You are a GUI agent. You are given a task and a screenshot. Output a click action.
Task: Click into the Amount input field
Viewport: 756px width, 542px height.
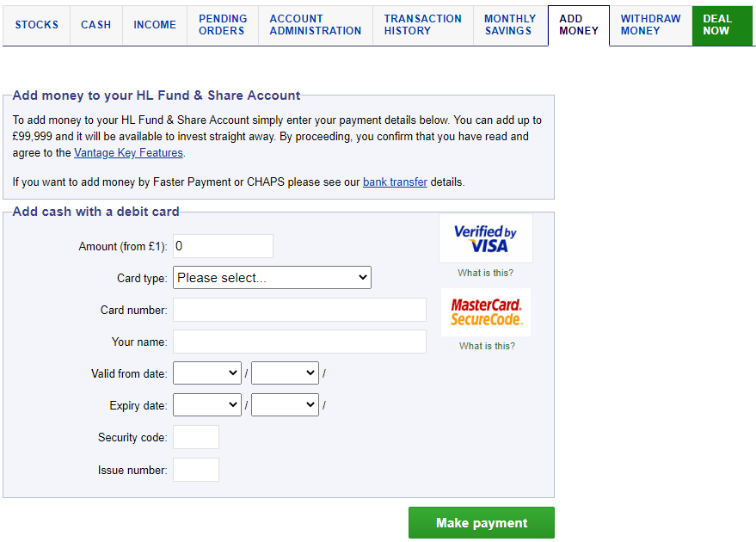pyautogui.click(x=223, y=246)
